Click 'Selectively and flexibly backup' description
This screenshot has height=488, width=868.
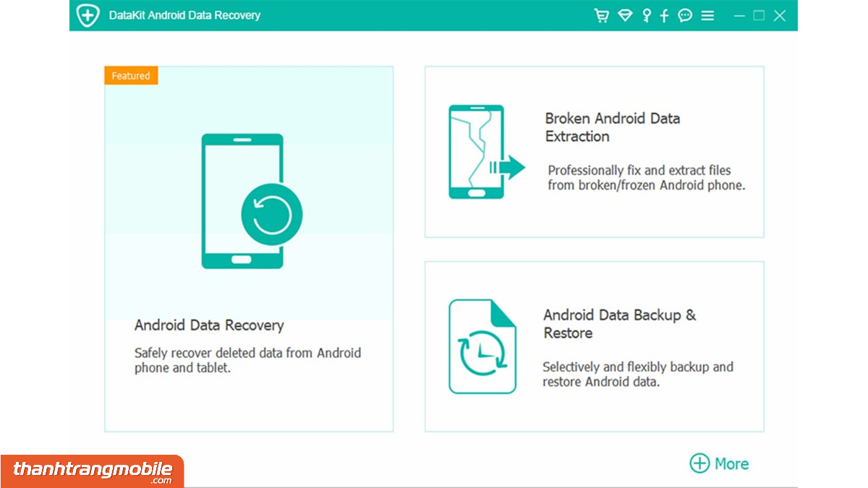638,374
